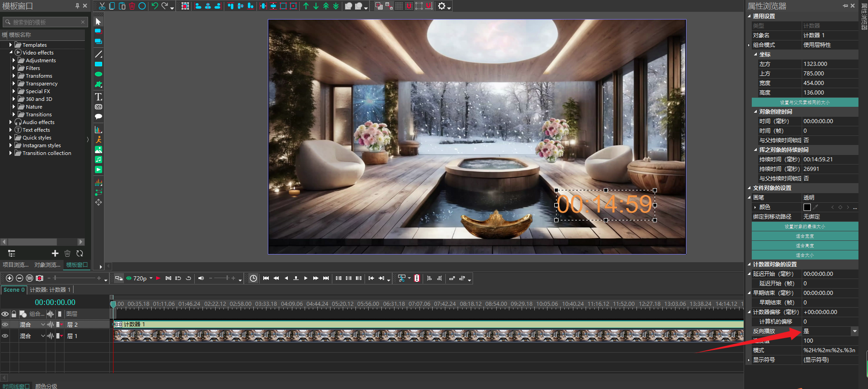
Task: Toggle the lock icon in layer header
Action: pyautogui.click(x=14, y=314)
